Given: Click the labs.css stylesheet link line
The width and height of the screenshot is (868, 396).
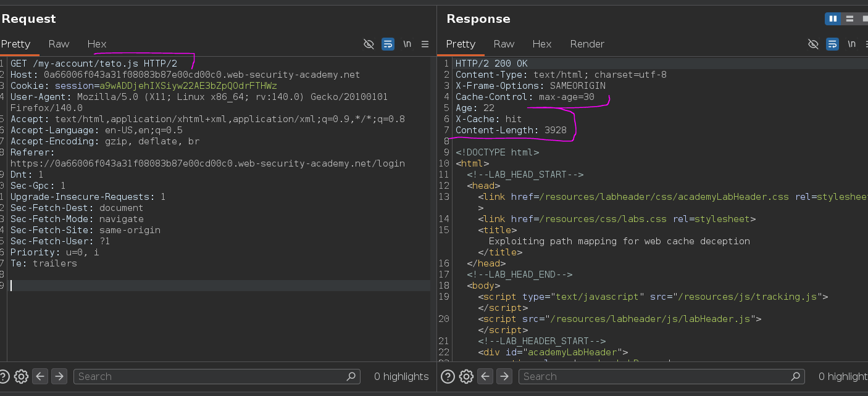Looking at the screenshot, I should 617,219.
